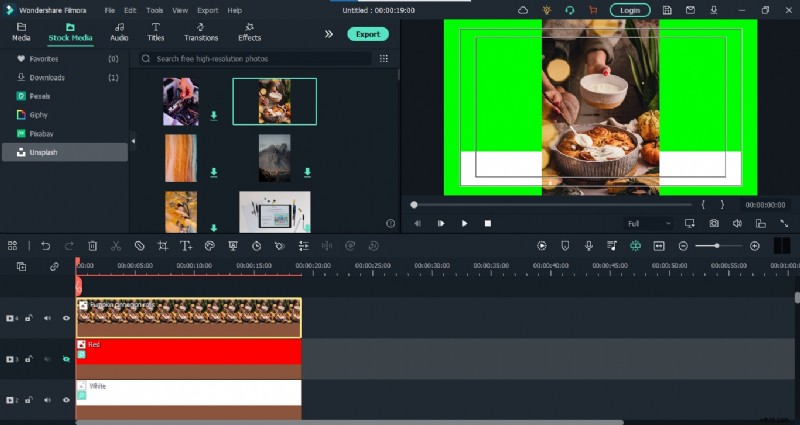Stop the preview playback

(488, 223)
